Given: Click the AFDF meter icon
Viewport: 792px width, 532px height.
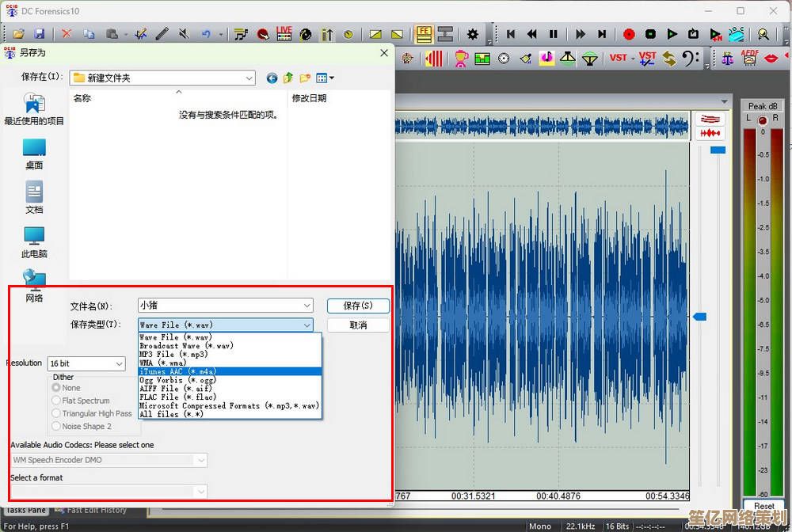Looking at the screenshot, I should coord(749,59).
